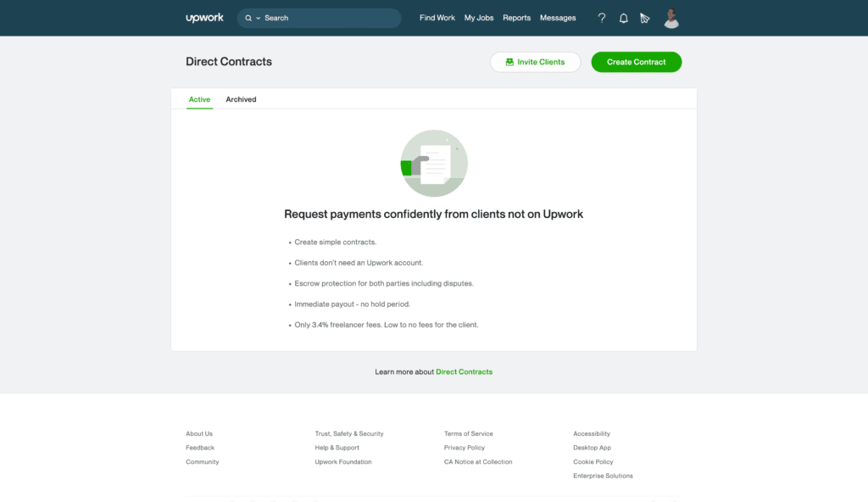Image resolution: width=868 pixels, height=502 pixels.
Task: Open the profile avatar menu
Action: (x=671, y=19)
